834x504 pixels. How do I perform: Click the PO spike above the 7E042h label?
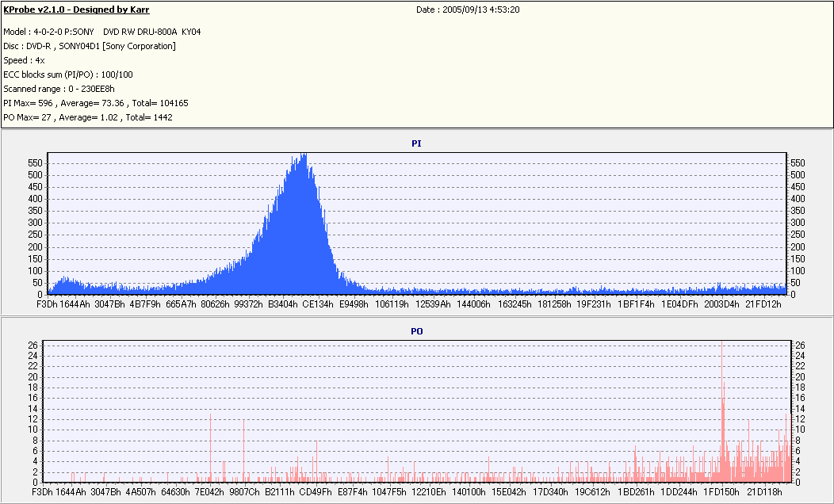[211, 448]
